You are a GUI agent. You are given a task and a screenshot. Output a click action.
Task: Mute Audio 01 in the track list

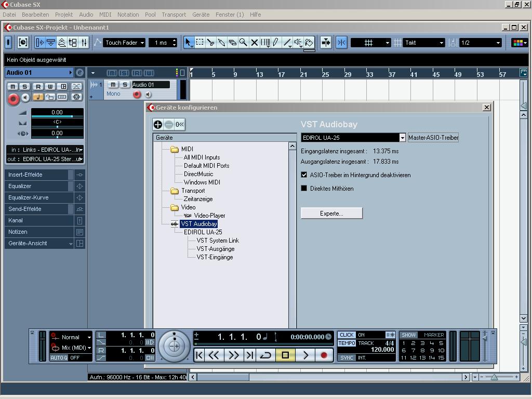click(113, 85)
